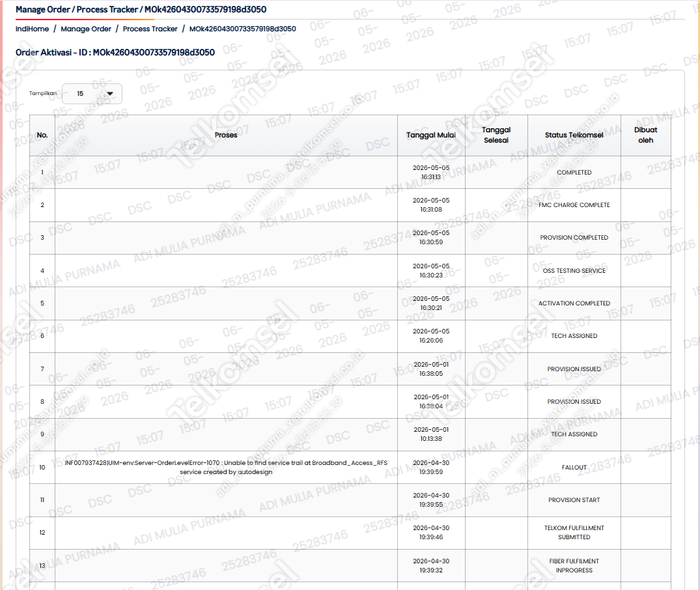Click row number 10 cell
Image resolution: width=700 pixels, height=590 pixels.
click(x=42, y=467)
